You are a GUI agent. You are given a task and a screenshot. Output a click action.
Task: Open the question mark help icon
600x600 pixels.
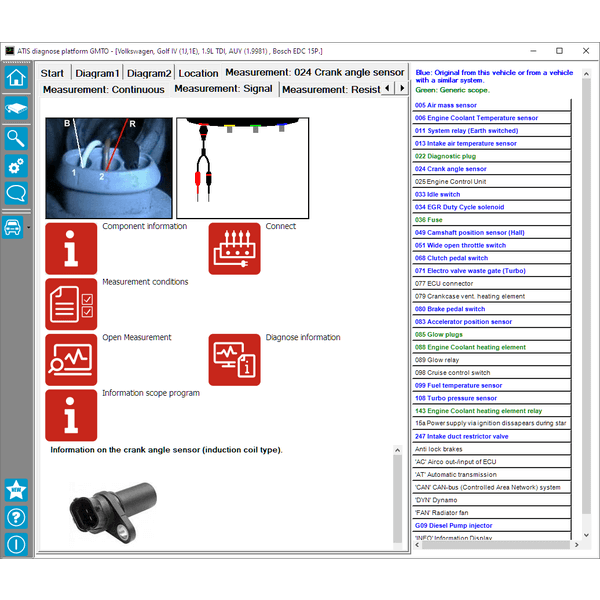(15, 517)
